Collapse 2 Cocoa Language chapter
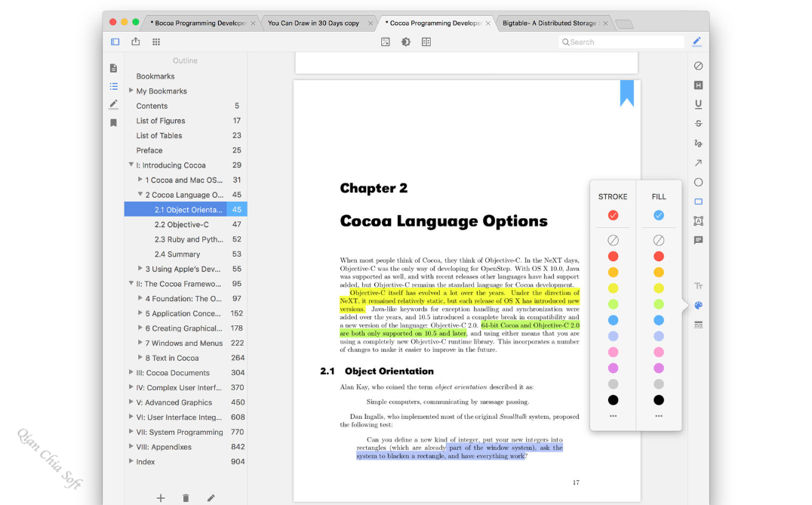Screen dimensions: 812x505 pos(140,194)
